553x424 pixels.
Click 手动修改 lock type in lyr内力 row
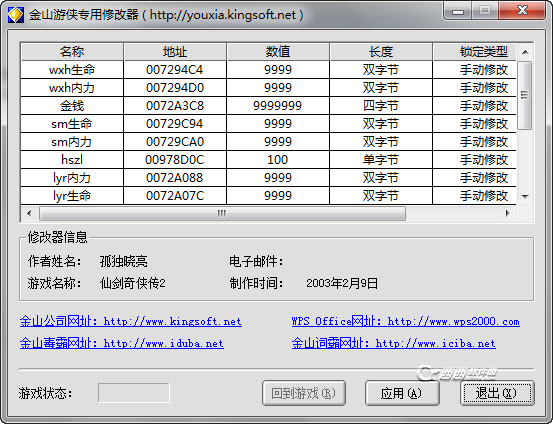475,178
